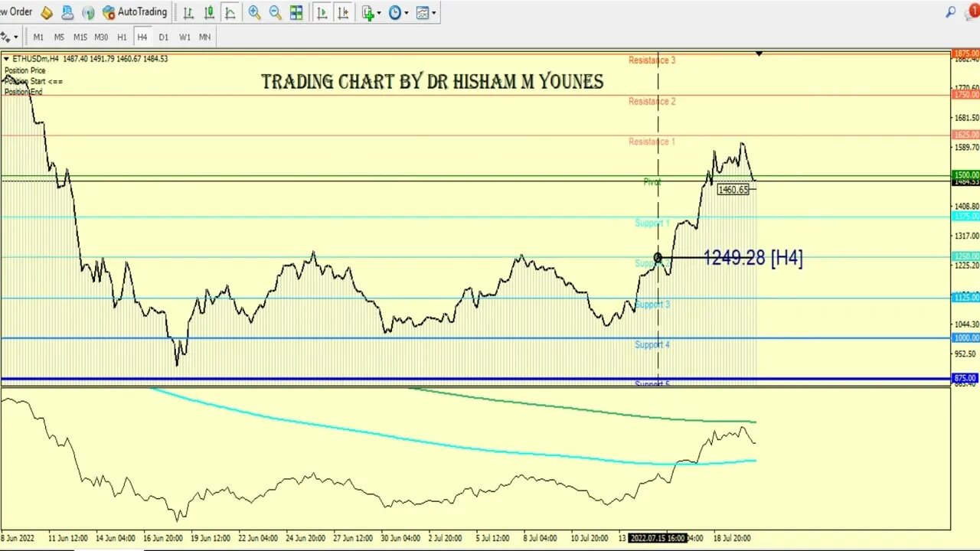Image resolution: width=980 pixels, height=551 pixels.
Task: Select the M15 timeframe
Action: (x=80, y=37)
